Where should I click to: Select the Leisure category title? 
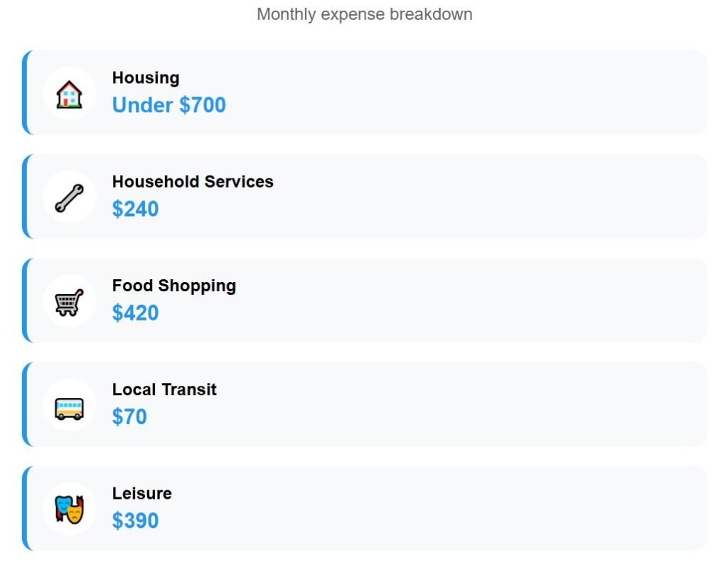pos(142,493)
